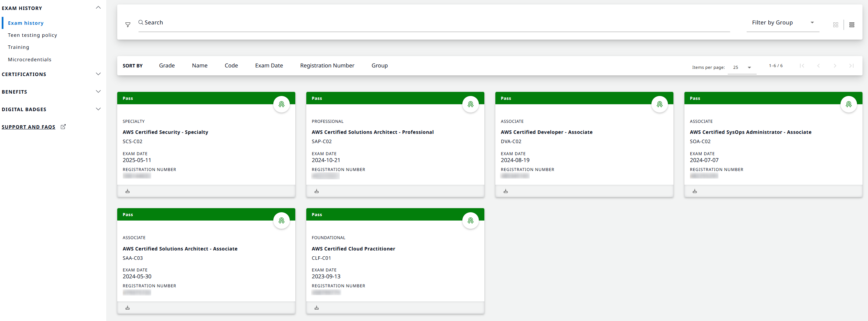Viewport: 868px width, 321px height.
Task: Sort exams by Exam Date
Action: [x=269, y=66]
